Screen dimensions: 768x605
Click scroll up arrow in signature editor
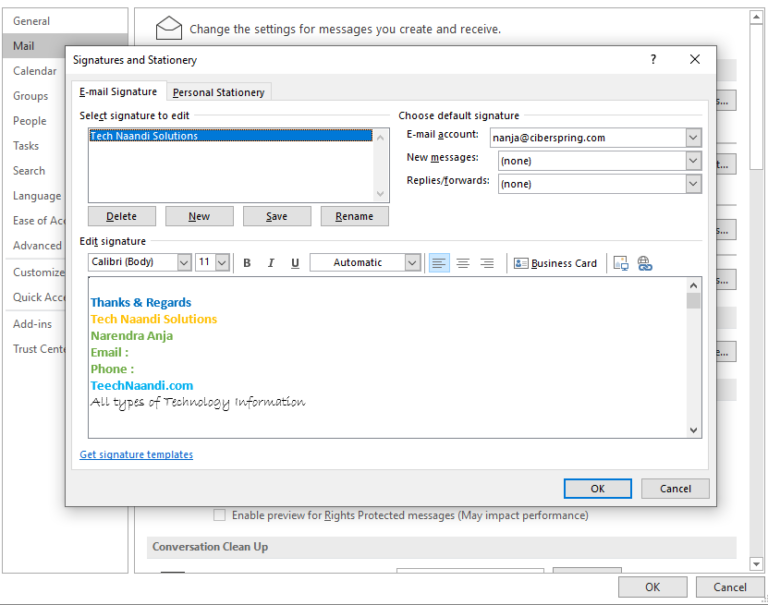coord(693,285)
